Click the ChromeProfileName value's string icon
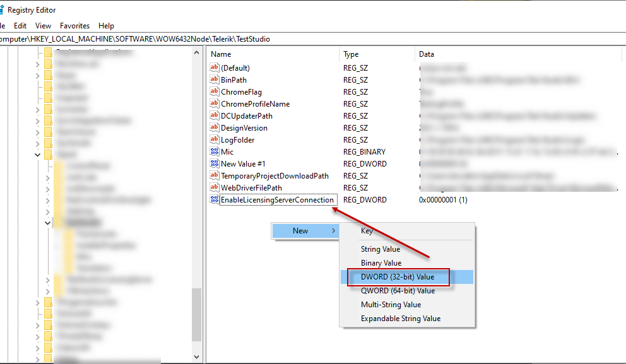Screen dimensions: 626x364 (x=215, y=103)
